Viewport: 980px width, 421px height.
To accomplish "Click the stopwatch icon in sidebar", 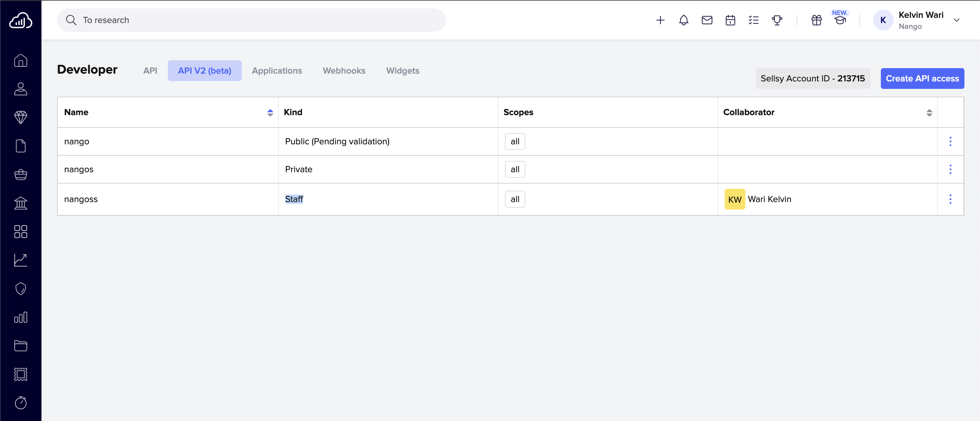I will pos(20,402).
